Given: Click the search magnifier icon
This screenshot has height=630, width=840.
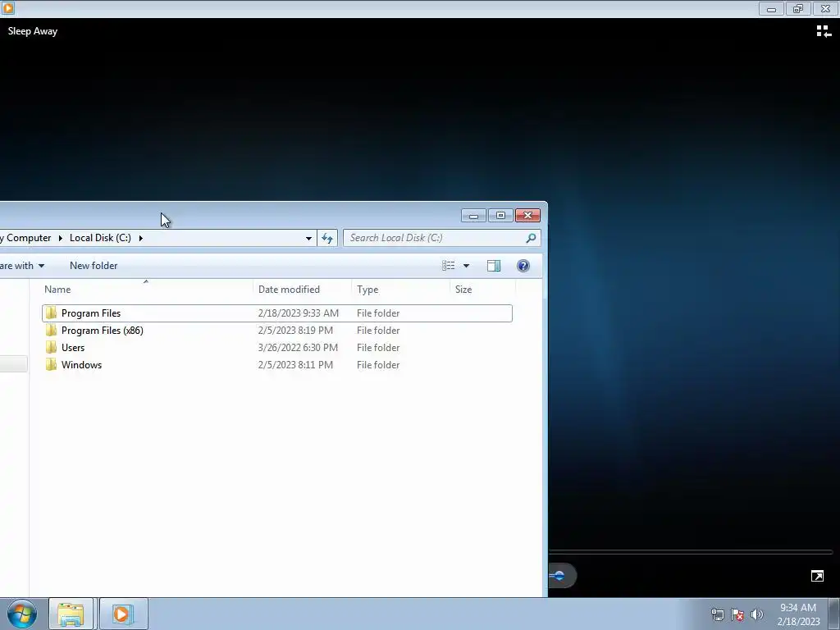Looking at the screenshot, I should tap(531, 238).
